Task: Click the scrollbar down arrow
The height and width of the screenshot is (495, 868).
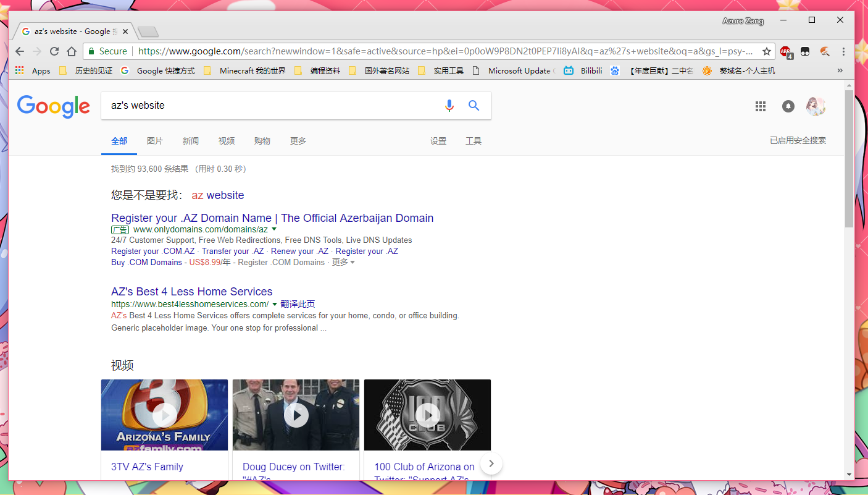Action: pos(849,475)
